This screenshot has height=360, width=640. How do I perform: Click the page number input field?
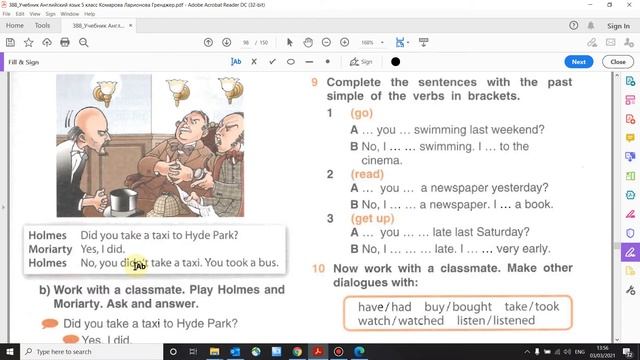click(x=246, y=42)
